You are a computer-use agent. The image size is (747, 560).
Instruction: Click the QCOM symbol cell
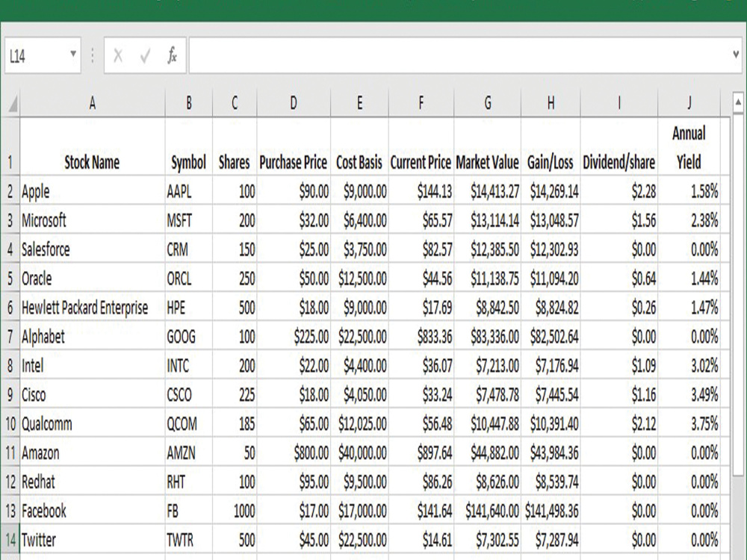[x=189, y=424]
